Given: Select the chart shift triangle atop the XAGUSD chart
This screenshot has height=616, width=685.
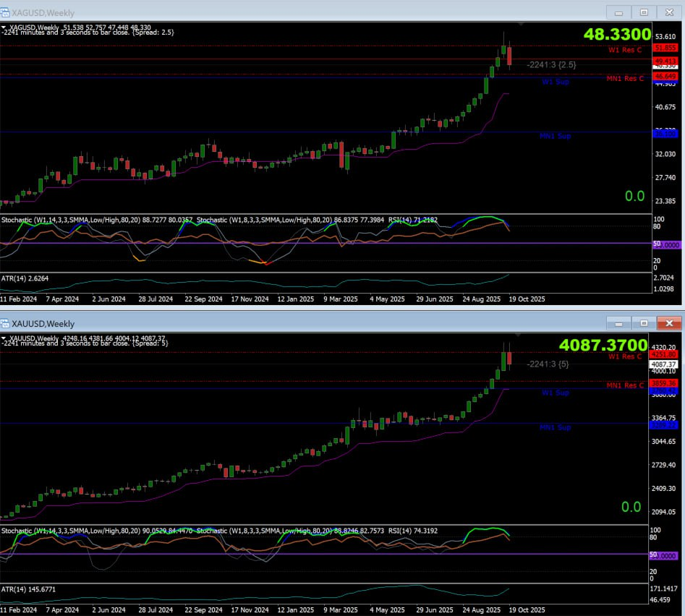Looking at the screenshot, I should (x=521, y=24).
